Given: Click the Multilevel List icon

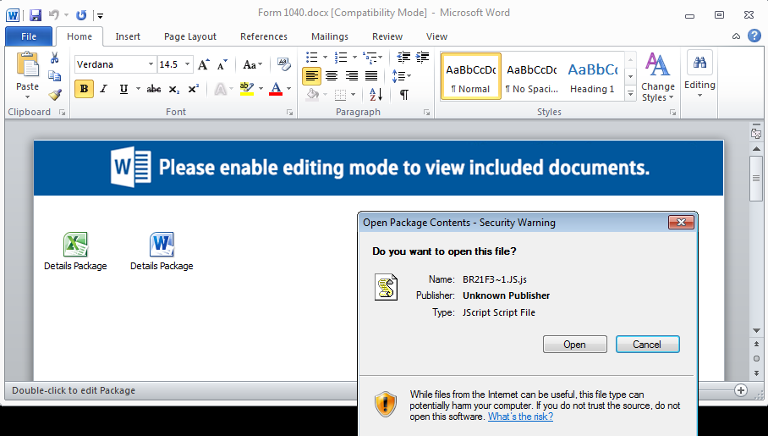Looking at the screenshot, I should click(370, 57).
